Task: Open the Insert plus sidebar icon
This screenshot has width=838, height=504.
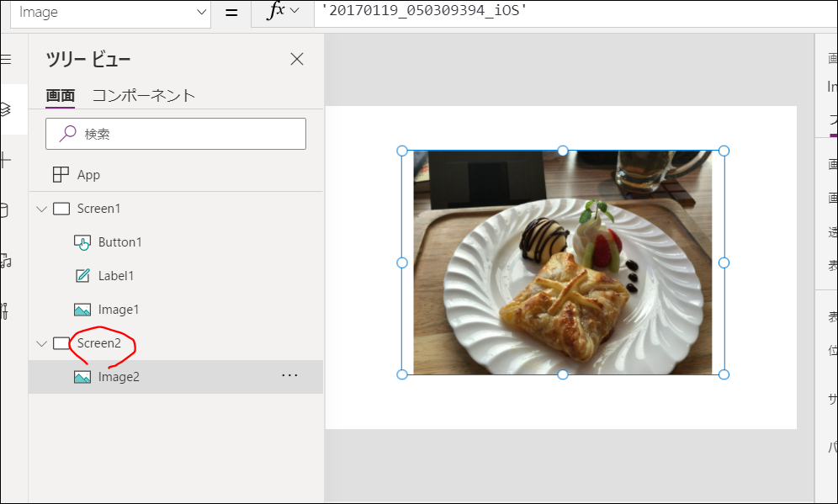Action: (x=5, y=159)
